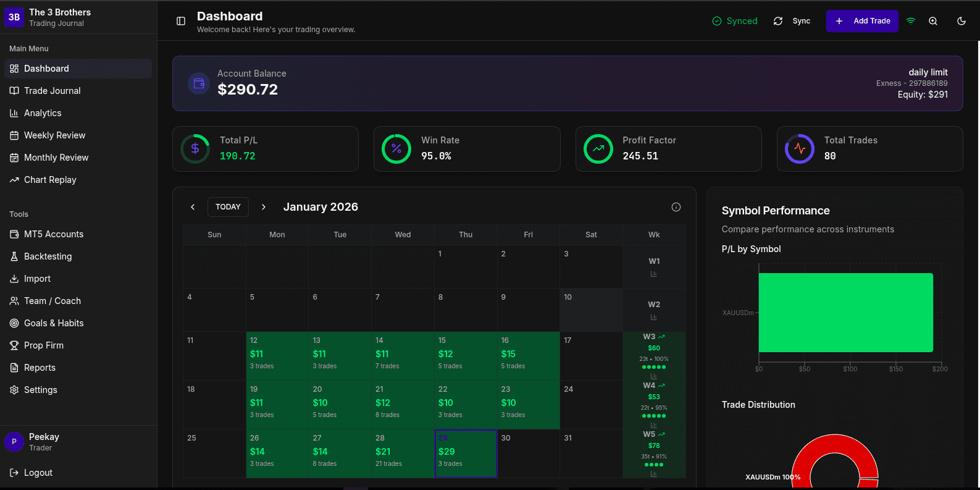Click the Sync refresh button

792,21
